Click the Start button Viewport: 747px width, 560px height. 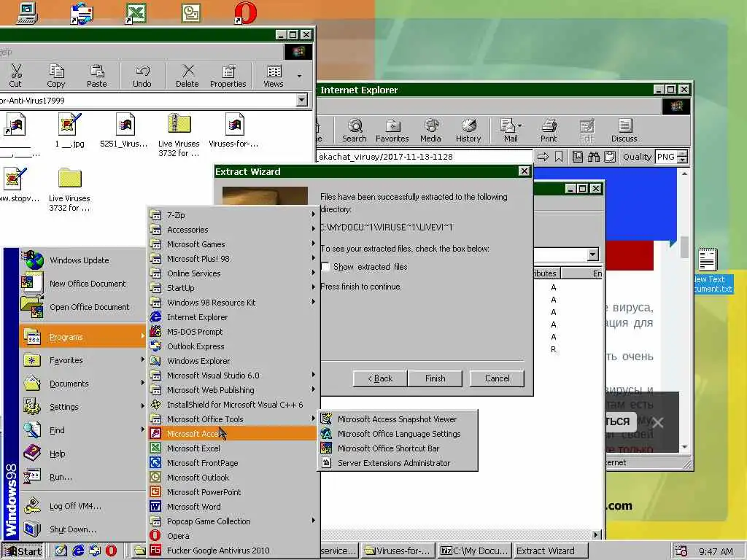[x=23, y=551]
